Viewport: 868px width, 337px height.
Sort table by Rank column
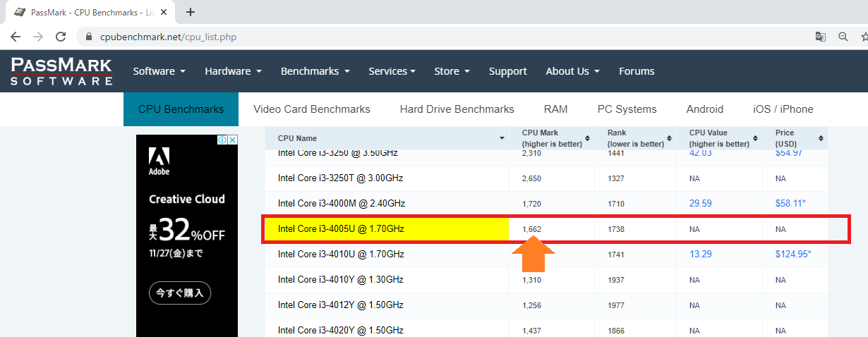[637, 138]
